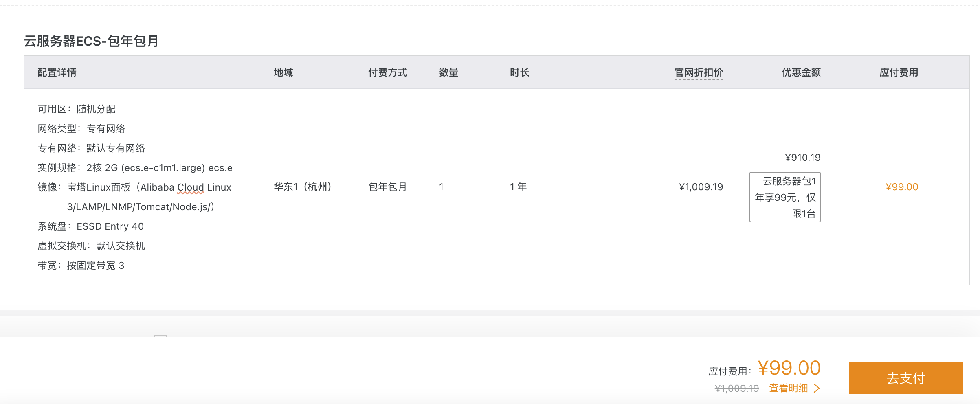Click the large ¥99.00 total at the bottom
This screenshot has height=404, width=980.
[789, 368]
